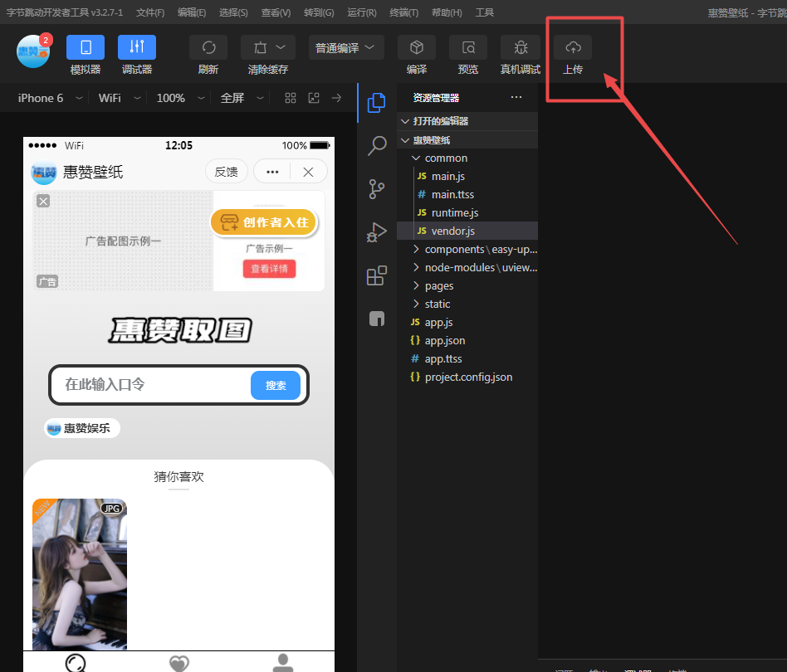Open the 100% zoom dropdown

click(x=179, y=98)
